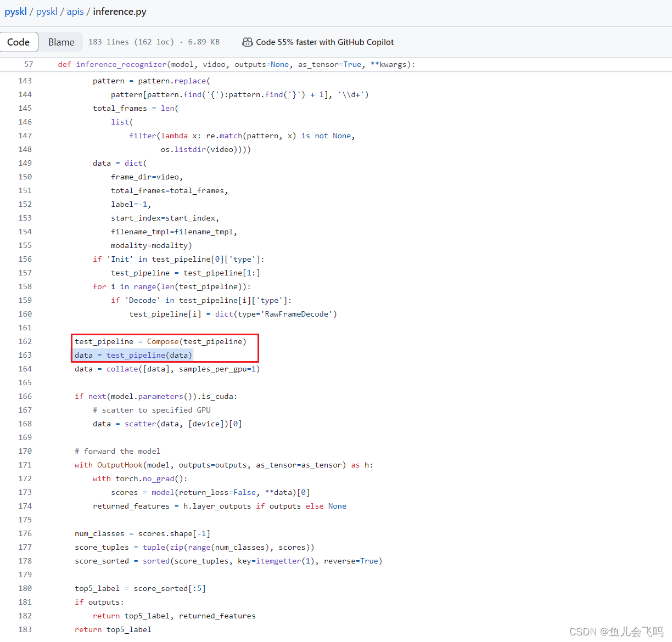Select line number 162
Image resolution: width=672 pixels, height=642 pixels.
[25, 341]
